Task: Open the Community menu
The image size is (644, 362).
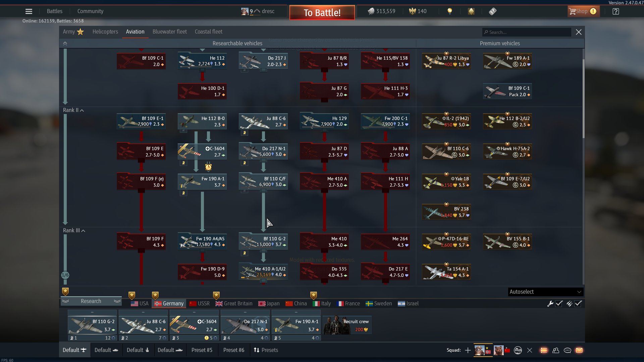Action: coord(90,11)
